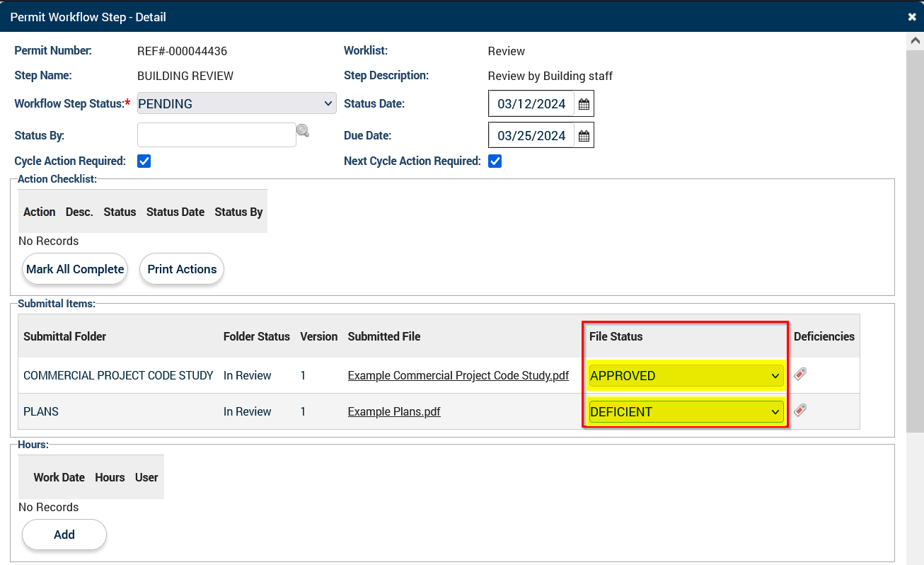This screenshot has width=924, height=565.
Task: Uncheck the Cycle Action Required checkbox
Action: 144,161
